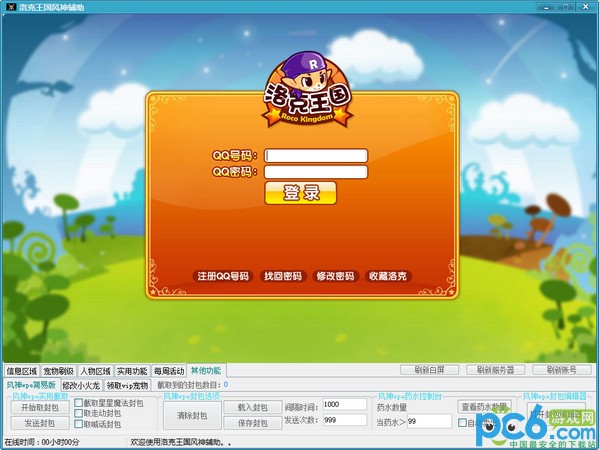Image resolution: width=599 pixels, height=450 pixels.
Task: Click 发送封包 button
Action: pos(40,423)
